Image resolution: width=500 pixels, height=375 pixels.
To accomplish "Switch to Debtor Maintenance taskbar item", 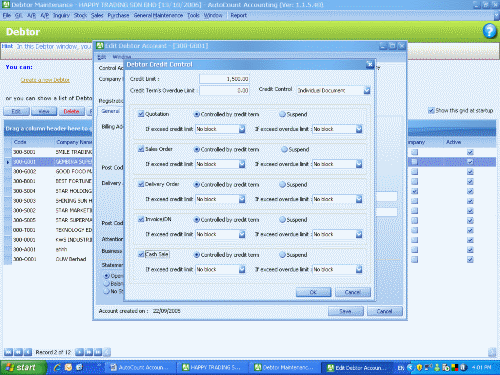I will click(285, 368).
